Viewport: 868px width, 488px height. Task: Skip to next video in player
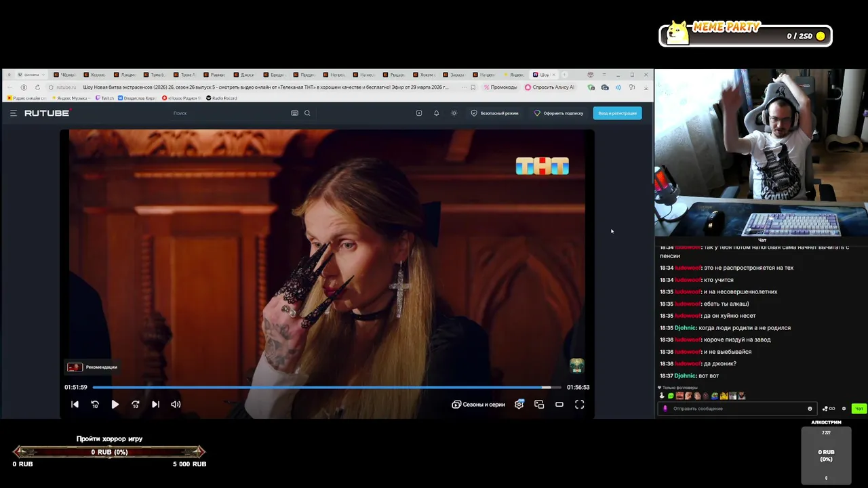point(155,405)
